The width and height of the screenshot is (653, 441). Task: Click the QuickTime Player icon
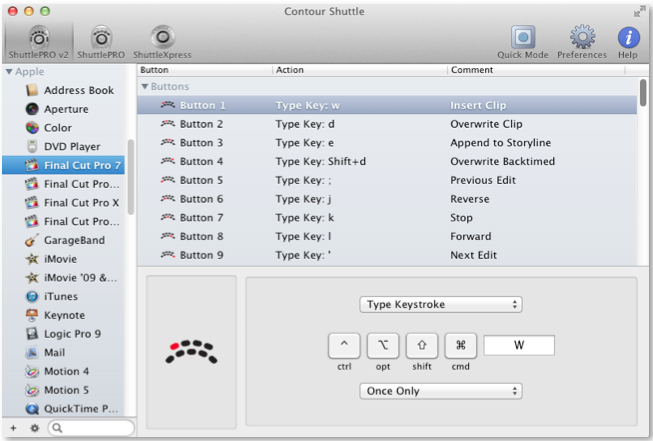(32, 409)
